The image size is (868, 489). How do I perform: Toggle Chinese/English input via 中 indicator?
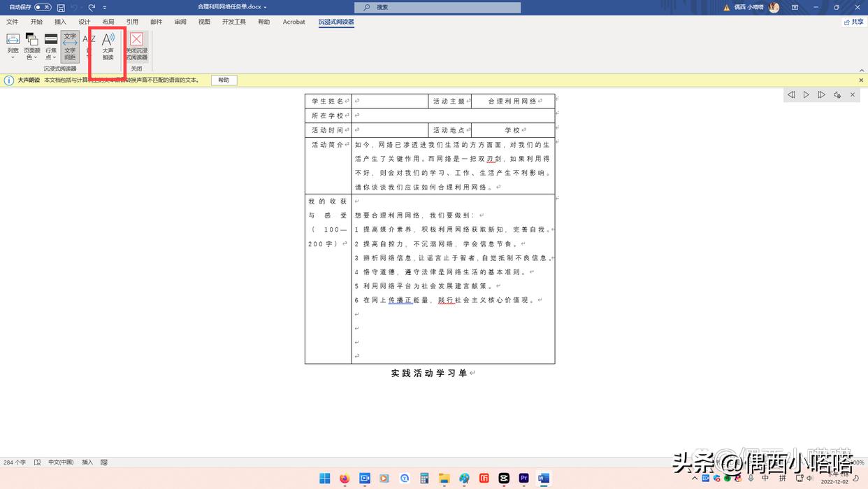765,479
